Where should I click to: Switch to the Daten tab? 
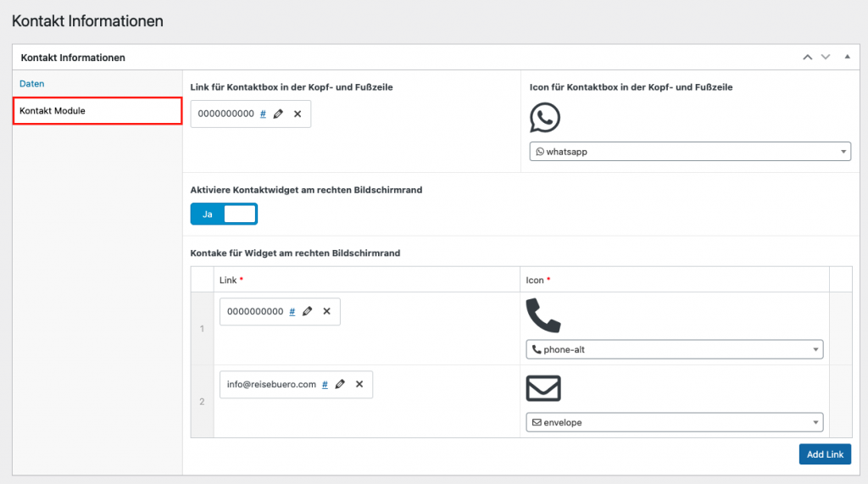click(x=32, y=84)
